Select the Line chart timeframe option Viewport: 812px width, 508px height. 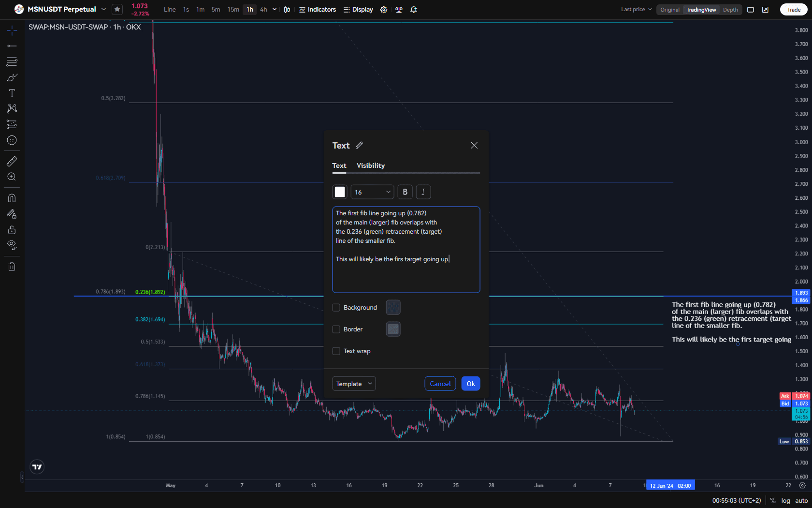point(170,9)
